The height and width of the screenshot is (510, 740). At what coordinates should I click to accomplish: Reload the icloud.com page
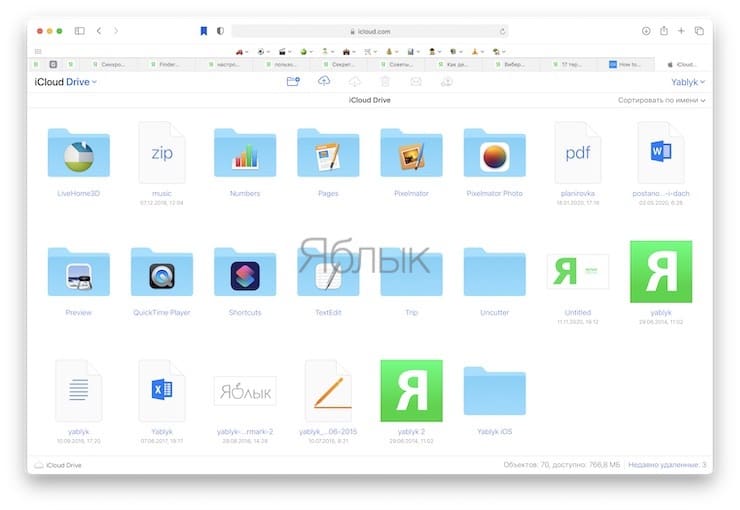tap(502, 31)
